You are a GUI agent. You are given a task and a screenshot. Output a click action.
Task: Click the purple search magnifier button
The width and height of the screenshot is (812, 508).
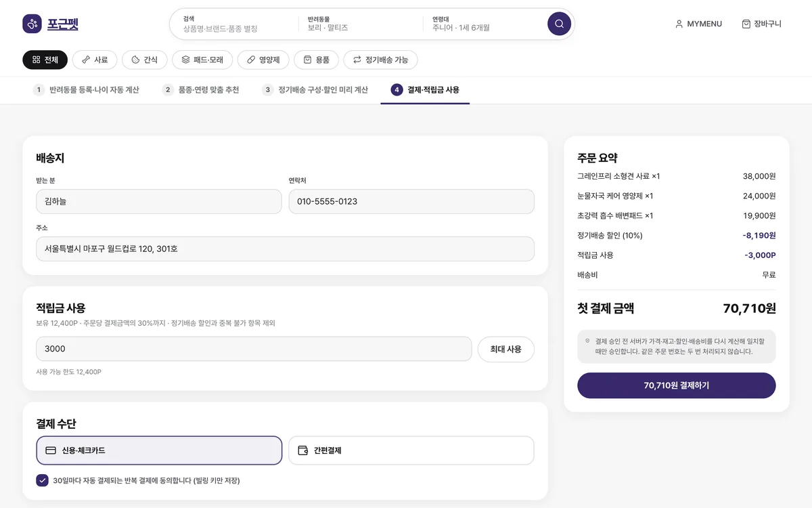559,24
